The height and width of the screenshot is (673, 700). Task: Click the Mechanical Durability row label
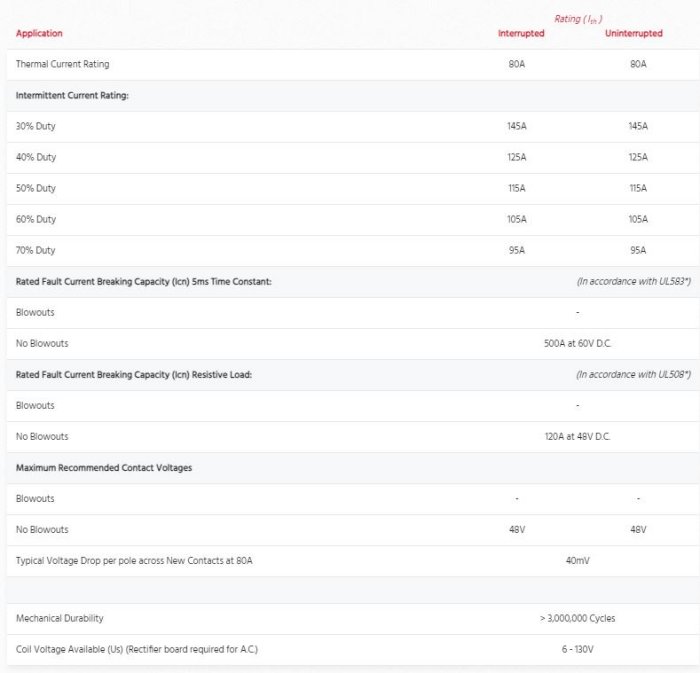coord(60,619)
